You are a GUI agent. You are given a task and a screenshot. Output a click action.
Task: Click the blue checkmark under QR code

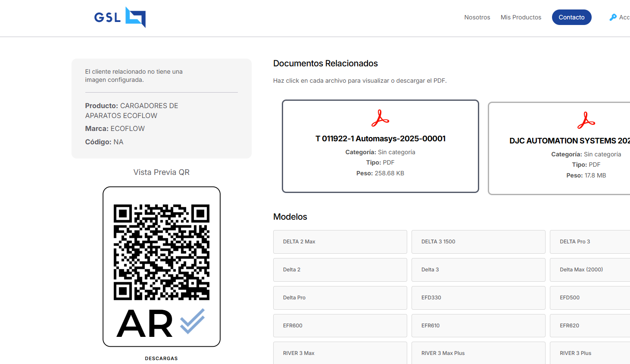click(x=192, y=321)
